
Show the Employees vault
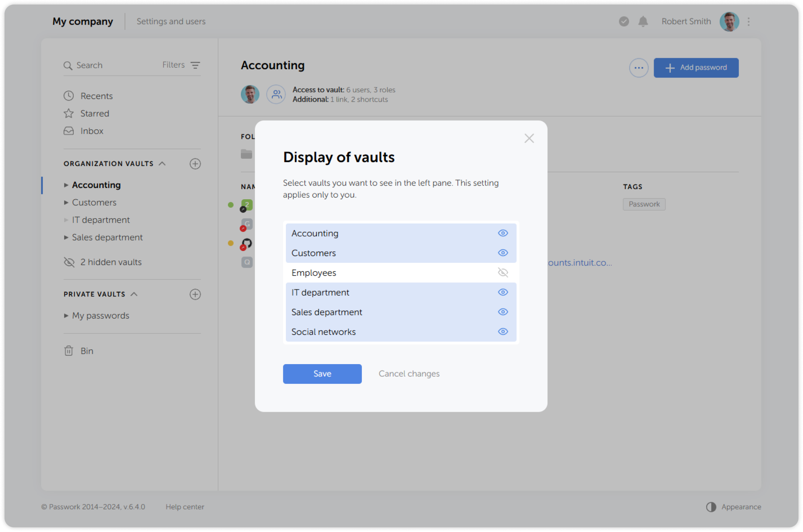502,272
